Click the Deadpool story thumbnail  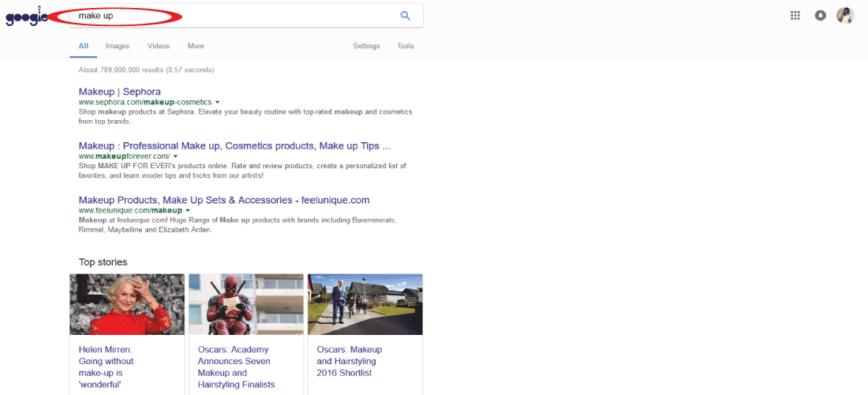click(x=245, y=304)
